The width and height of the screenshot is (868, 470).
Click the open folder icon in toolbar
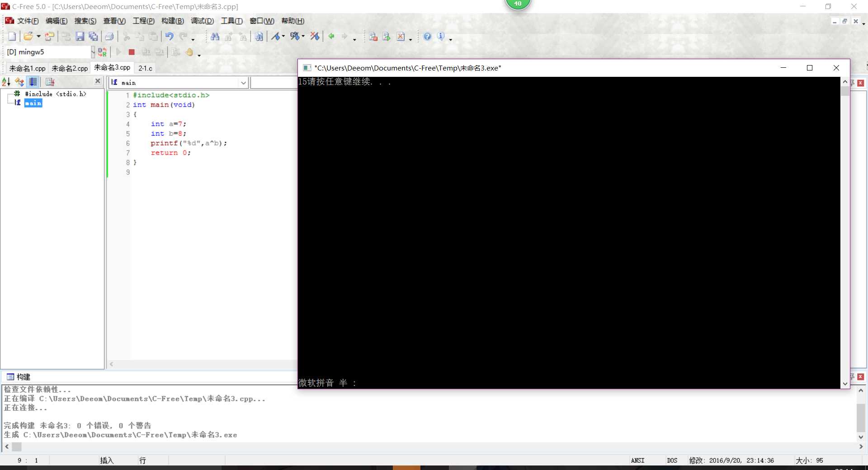click(28, 37)
